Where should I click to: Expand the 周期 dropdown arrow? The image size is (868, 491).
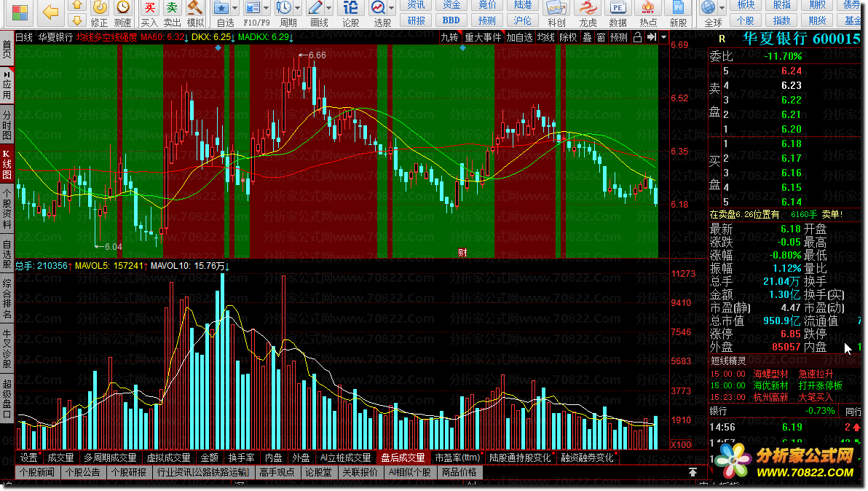(x=298, y=8)
